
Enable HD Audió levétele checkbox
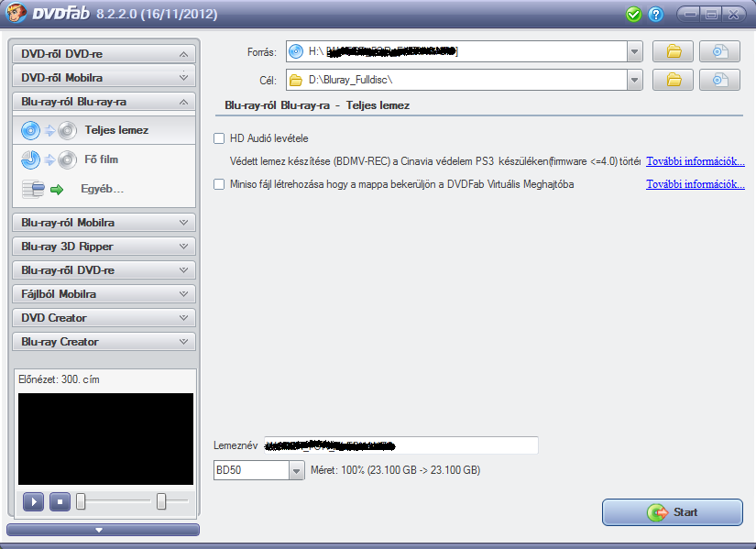coord(219,138)
